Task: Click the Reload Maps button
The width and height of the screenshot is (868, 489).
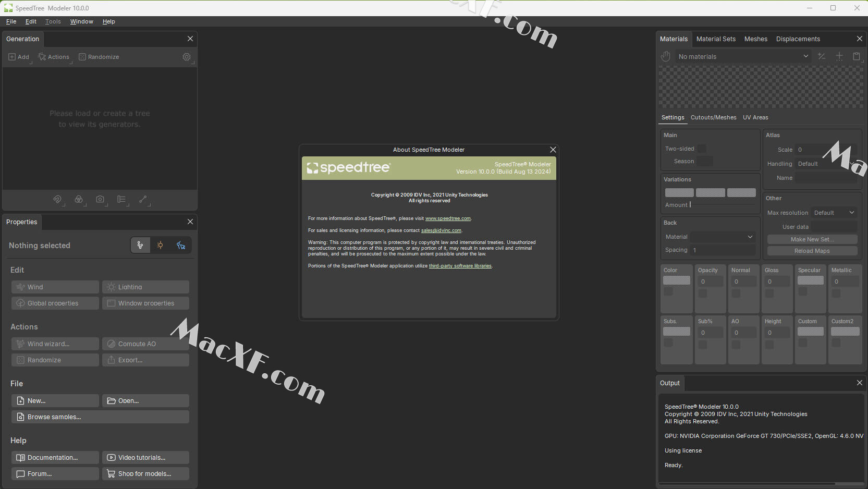Action: click(x=812, y=251)
